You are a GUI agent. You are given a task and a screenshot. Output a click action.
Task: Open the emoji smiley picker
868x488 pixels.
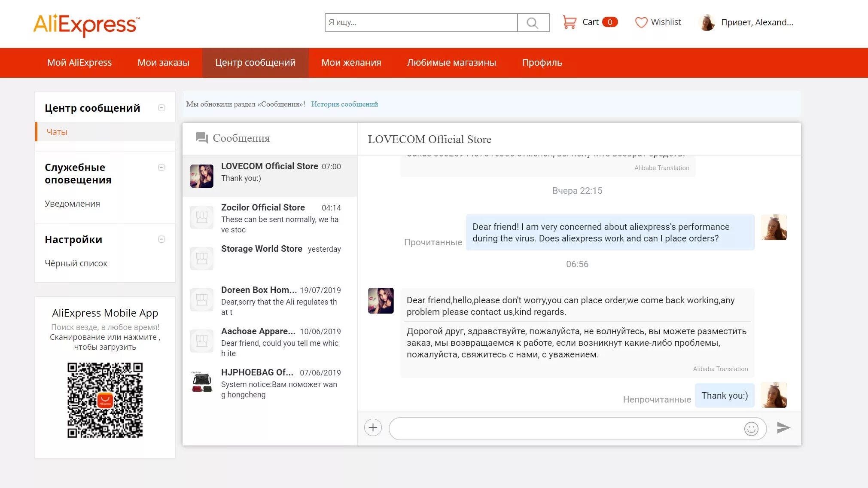pos(751,429)
